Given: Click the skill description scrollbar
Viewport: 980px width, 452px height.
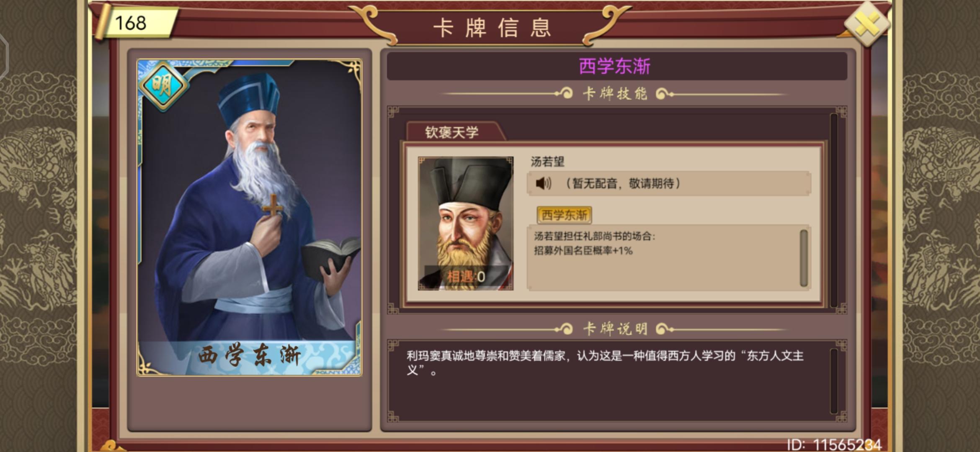Looking at the screenshot, I should 804,258.
